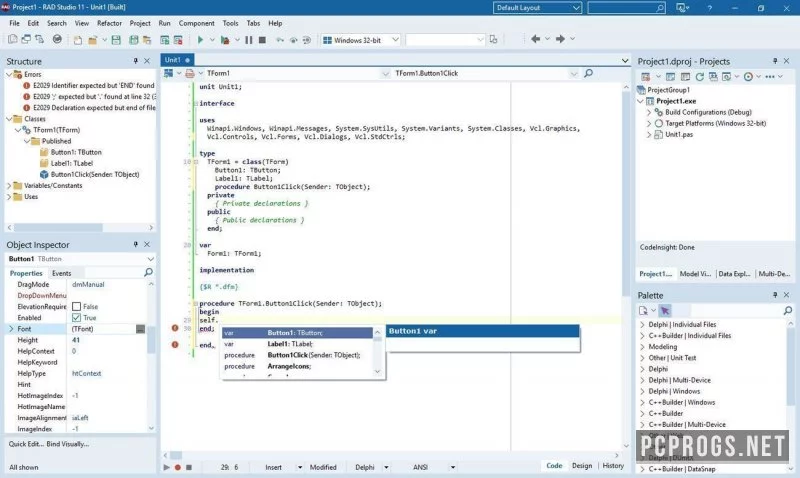Click the Stop program square icon
This screenshot has height=478, width=800.
click(262, 40)
